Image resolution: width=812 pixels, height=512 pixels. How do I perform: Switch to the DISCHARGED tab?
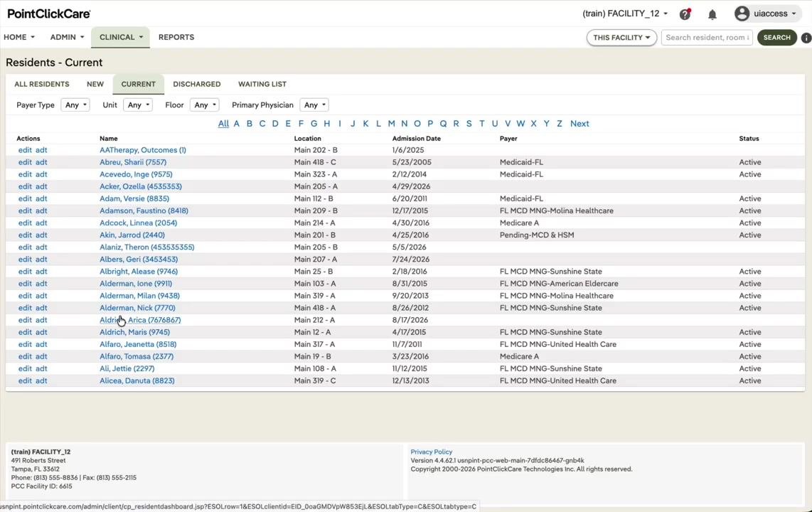pos(197,84)
